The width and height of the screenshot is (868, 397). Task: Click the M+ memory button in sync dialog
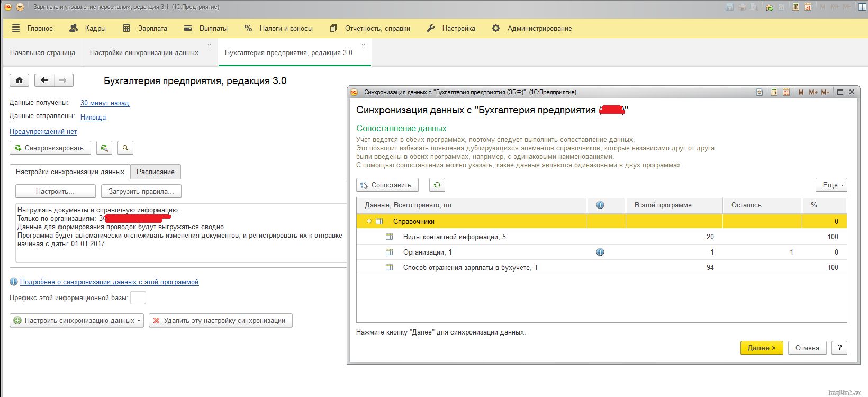tap(813, 92)
